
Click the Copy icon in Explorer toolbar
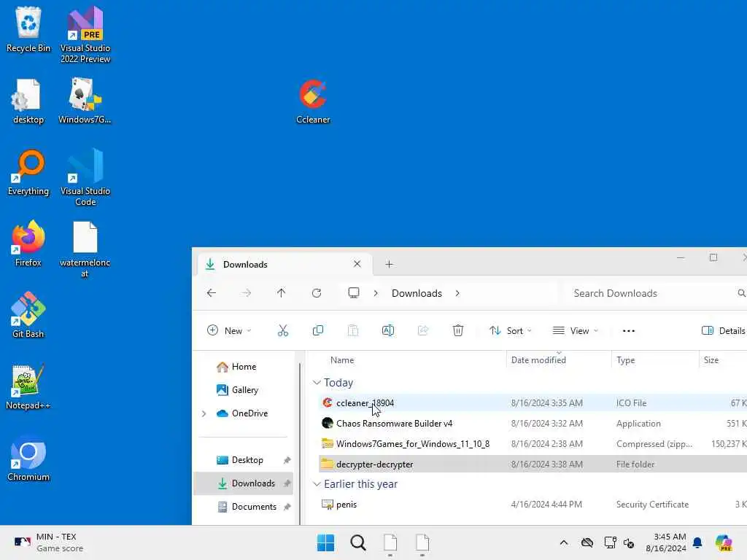tap(318, 330)
